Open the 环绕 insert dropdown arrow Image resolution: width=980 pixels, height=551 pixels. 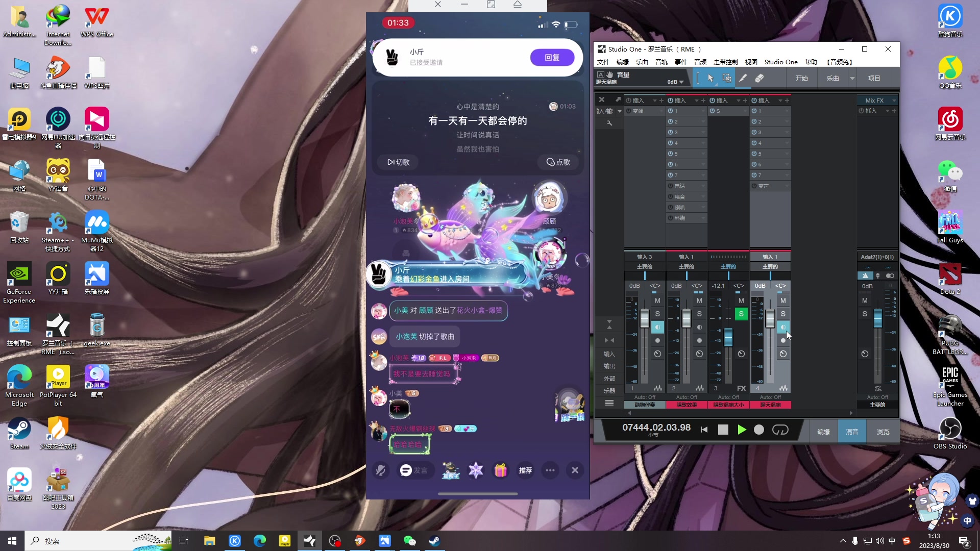(703, 218)
